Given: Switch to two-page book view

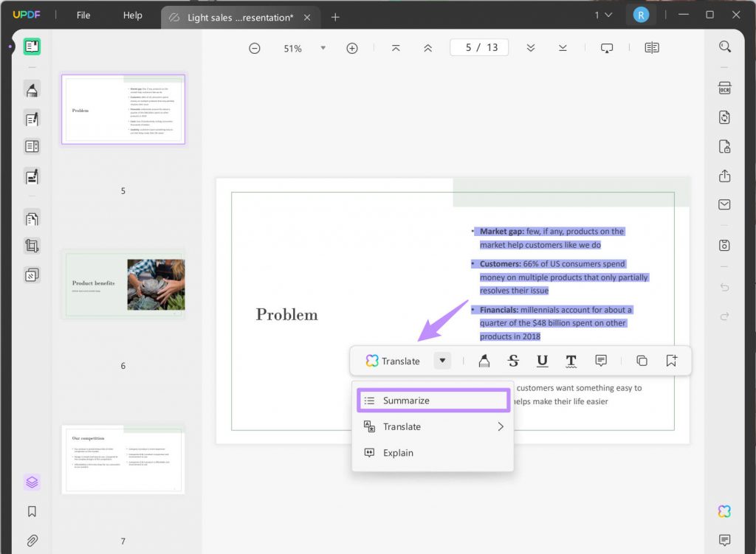Looking at the screenshot, I should tap(650, 47).
